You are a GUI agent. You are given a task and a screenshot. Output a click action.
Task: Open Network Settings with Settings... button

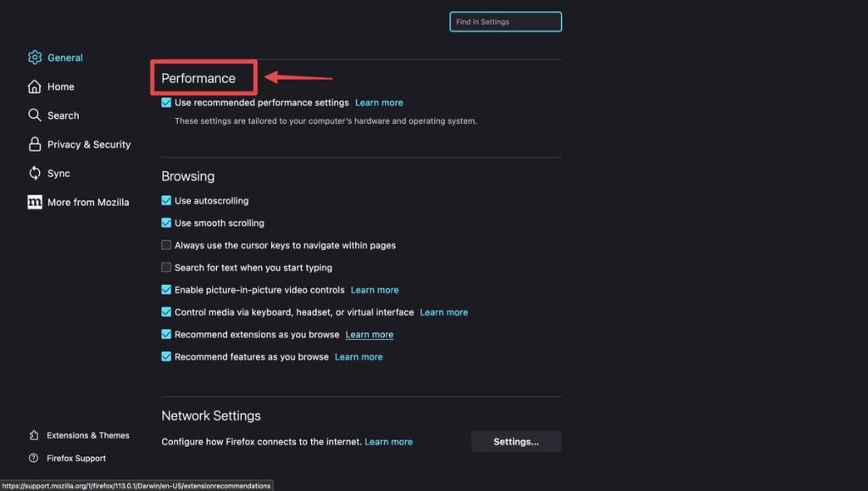[x=516, y=441]
